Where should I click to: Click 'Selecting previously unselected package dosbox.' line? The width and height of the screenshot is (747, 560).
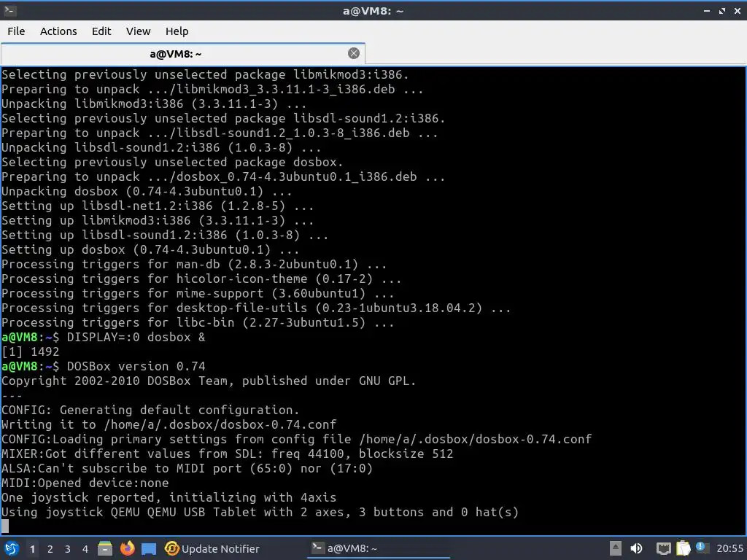click(x=172, y=163)
